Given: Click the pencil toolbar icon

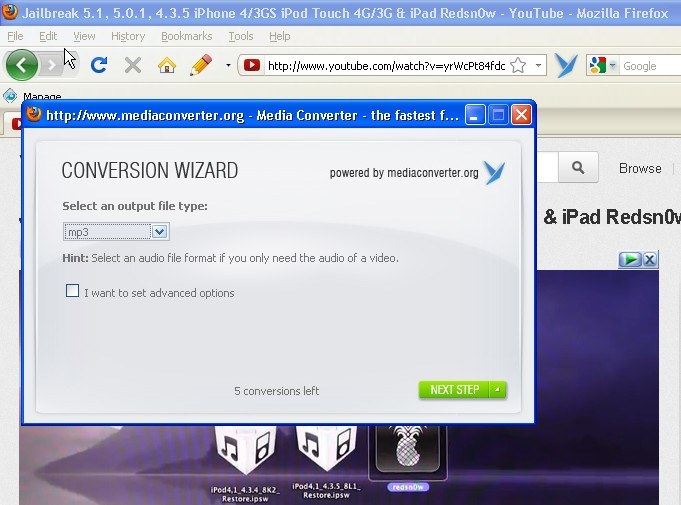Looking at the screenshot, I should point(201,65).
